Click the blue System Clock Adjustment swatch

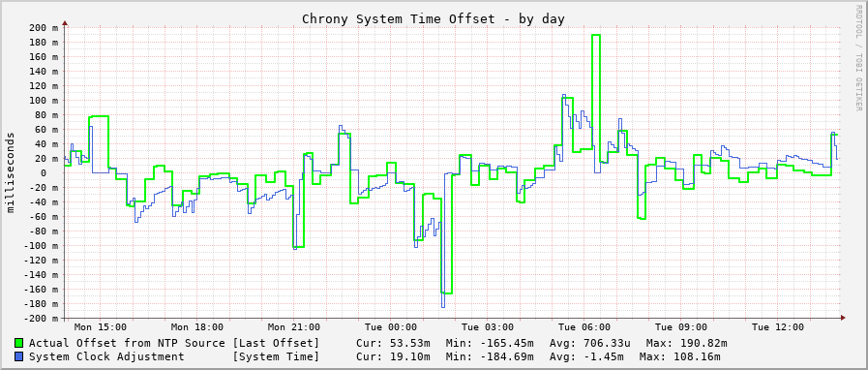click(x=18, y=356)
